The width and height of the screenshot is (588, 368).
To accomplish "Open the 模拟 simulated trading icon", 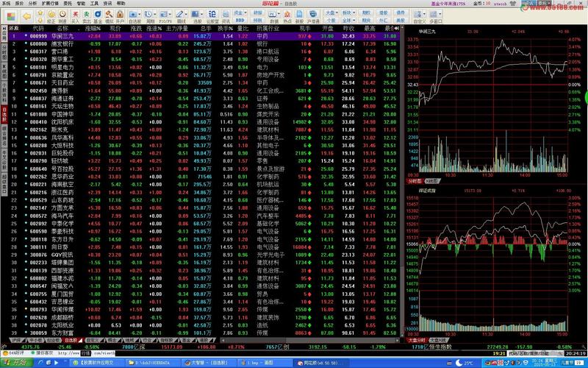I will (x=109, y=15).
